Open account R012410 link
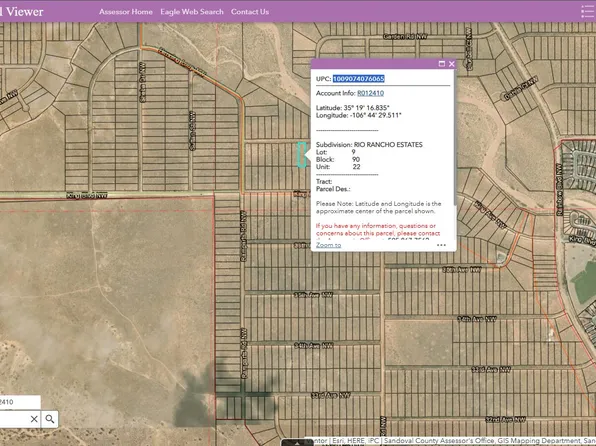 pyautogui.click(x=371, y=93)
